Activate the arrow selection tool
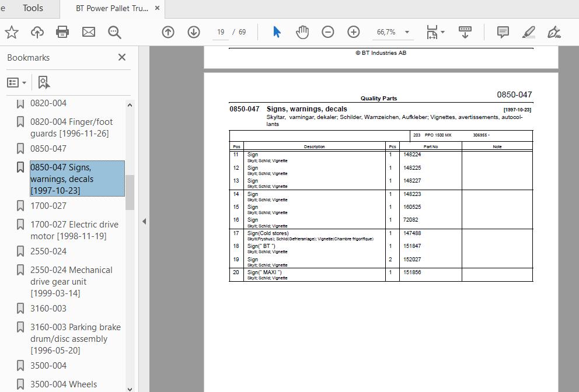 pos(277,32)
